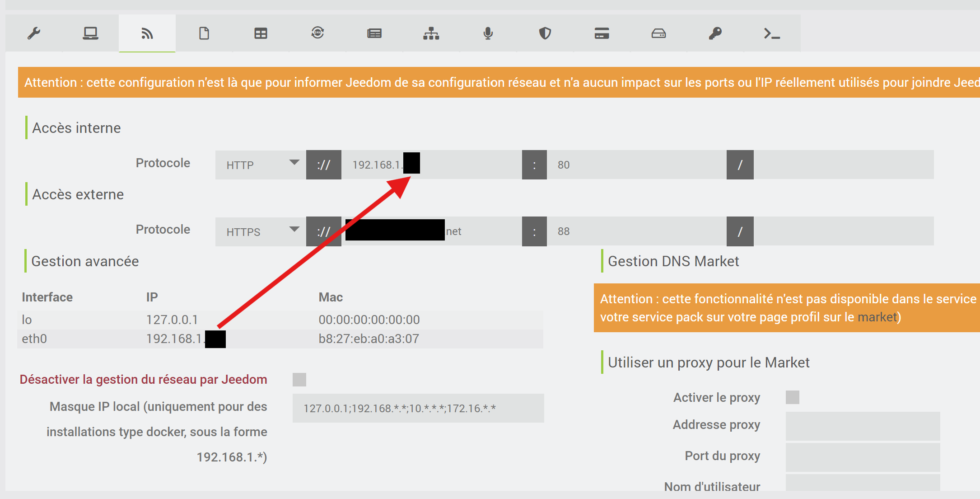Viewport: 980px width, 499px height.
Task: Open the laptop interface tab
Action: point(90,33)
